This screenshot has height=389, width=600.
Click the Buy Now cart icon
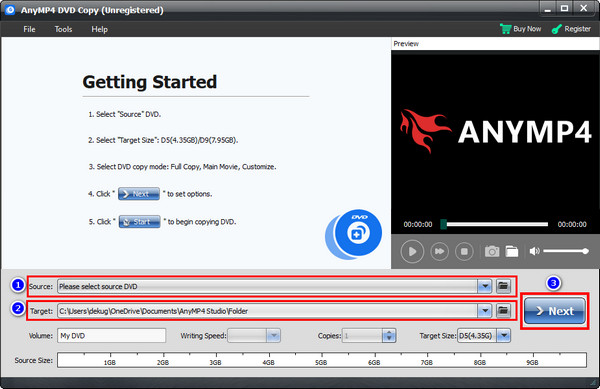pos(505,29)
